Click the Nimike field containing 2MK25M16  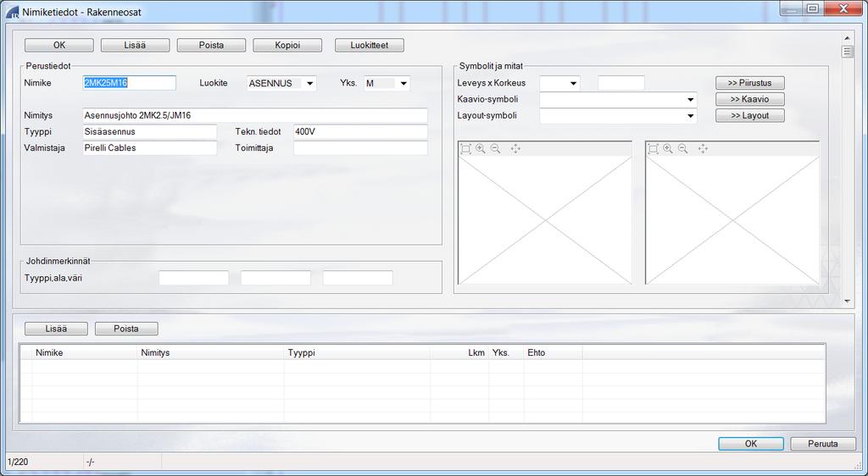[130, 83]
